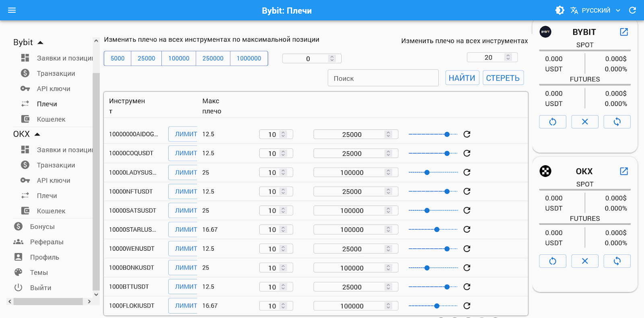This screenshot has height=318, width=644.
Task: Click the leverage field showing 0
Action: (312, 59)
